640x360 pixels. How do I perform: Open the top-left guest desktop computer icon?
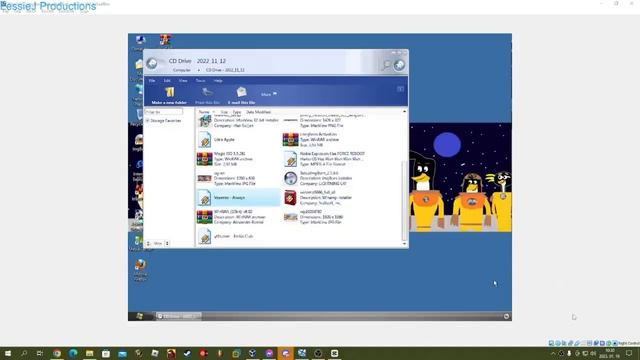[140, 40]
